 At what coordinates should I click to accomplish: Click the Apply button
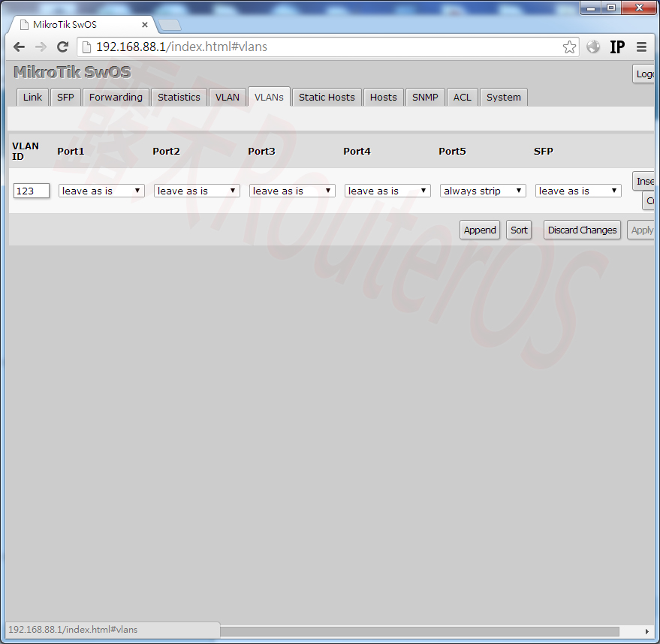click(640, 230)
